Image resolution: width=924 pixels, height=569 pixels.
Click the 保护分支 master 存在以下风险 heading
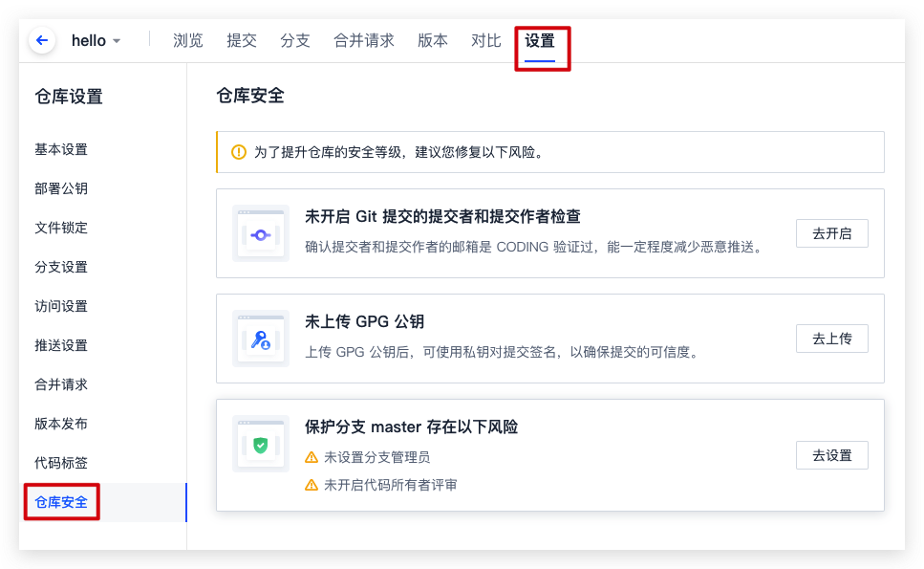(x=411, y=427)
